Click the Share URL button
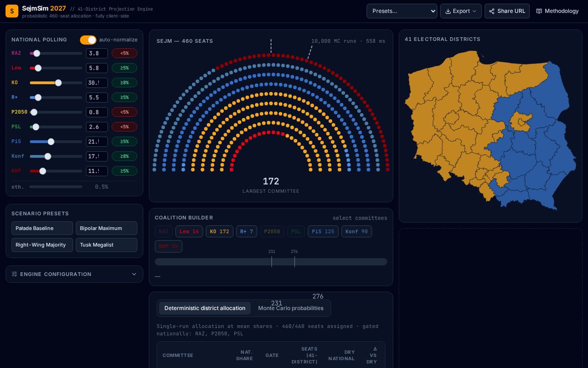 pos(507,11)
